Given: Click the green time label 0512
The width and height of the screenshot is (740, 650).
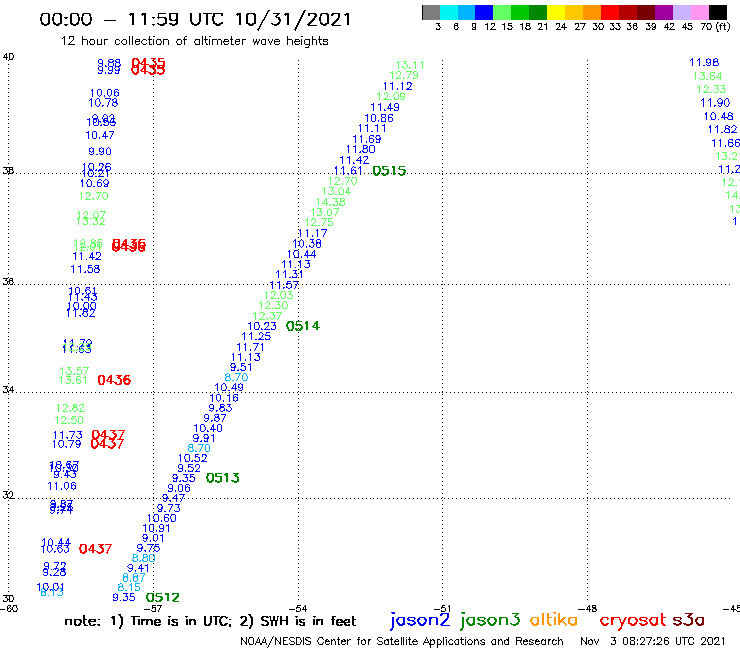Looking at the screenshot, I should tap(162, 598).
